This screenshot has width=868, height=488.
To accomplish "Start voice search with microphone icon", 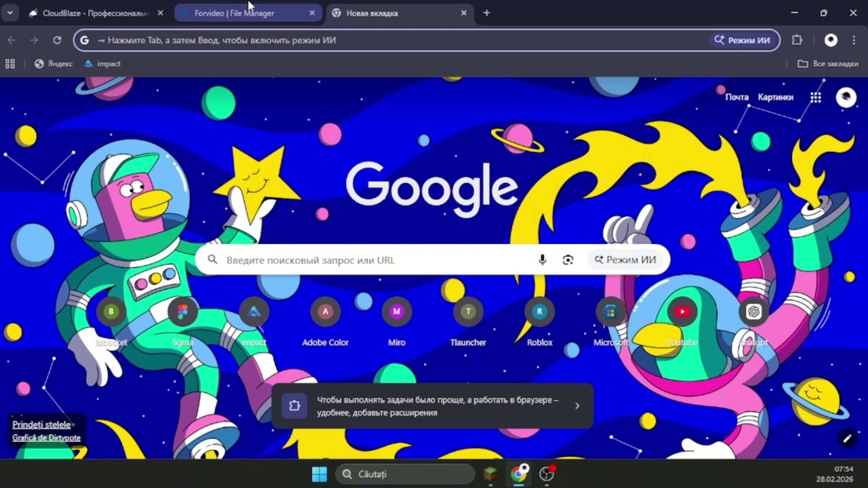I will point(542,260).
